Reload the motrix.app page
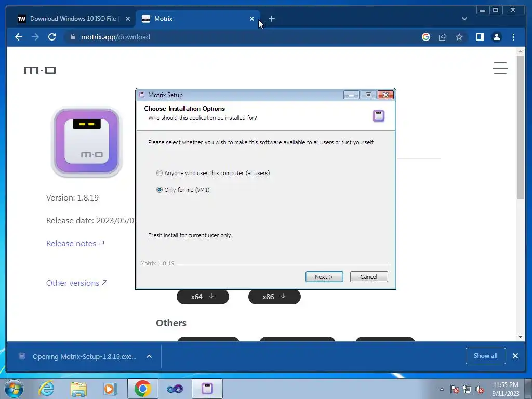The image size is (532, 399). (52, 37)
